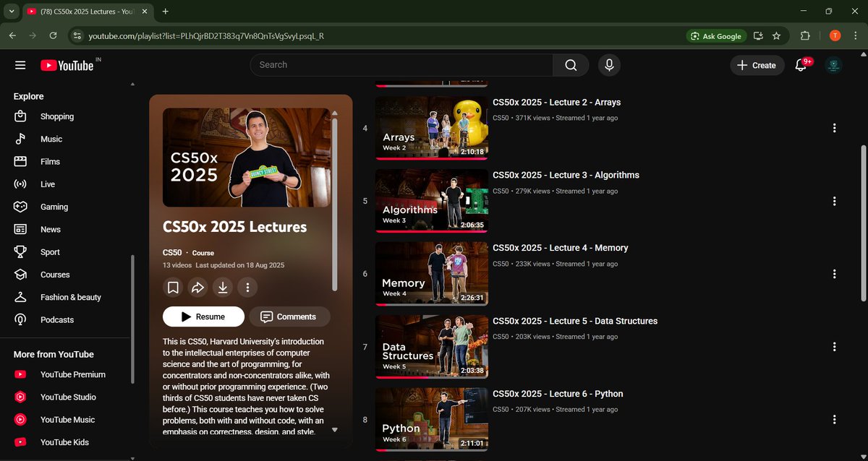868x461 pixels.
Task: Select the CS50x 2025 Lectures browser tab
Action: pos(88,12)
